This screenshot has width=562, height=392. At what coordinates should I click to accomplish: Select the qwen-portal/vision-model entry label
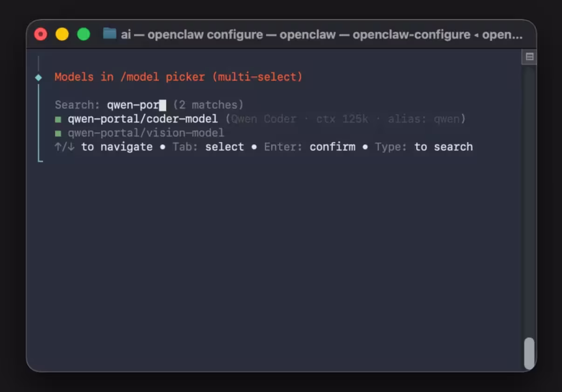tap(146, 133)
